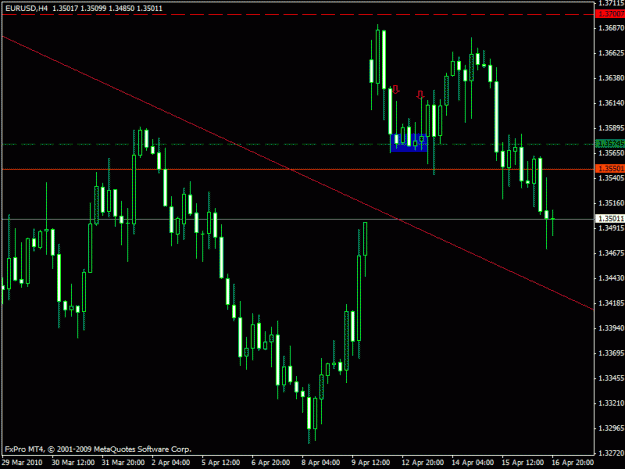
Task: Click the 1.35895 price scale value
Action: [611, 128]
